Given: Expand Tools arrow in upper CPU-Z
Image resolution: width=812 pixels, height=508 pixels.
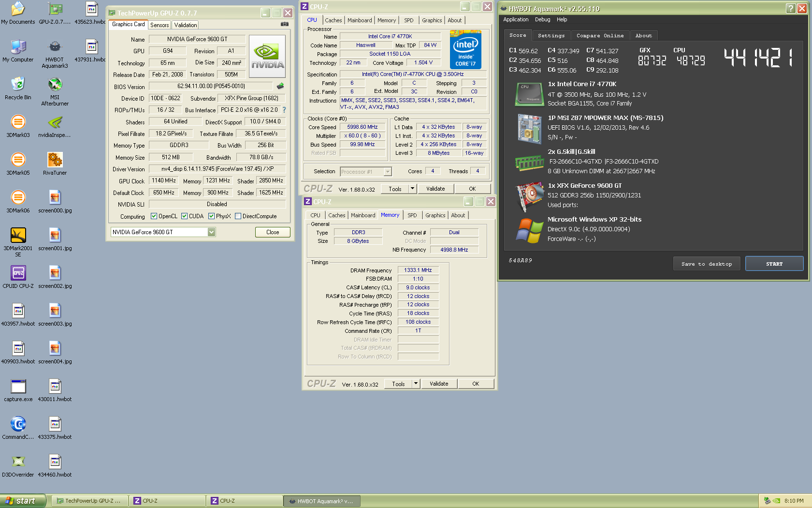Looking at the screenshot, I should tap(412, 189).
